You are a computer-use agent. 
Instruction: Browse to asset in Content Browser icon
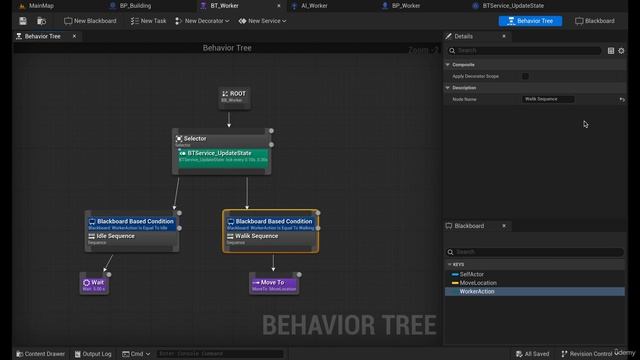pos(41,21)
